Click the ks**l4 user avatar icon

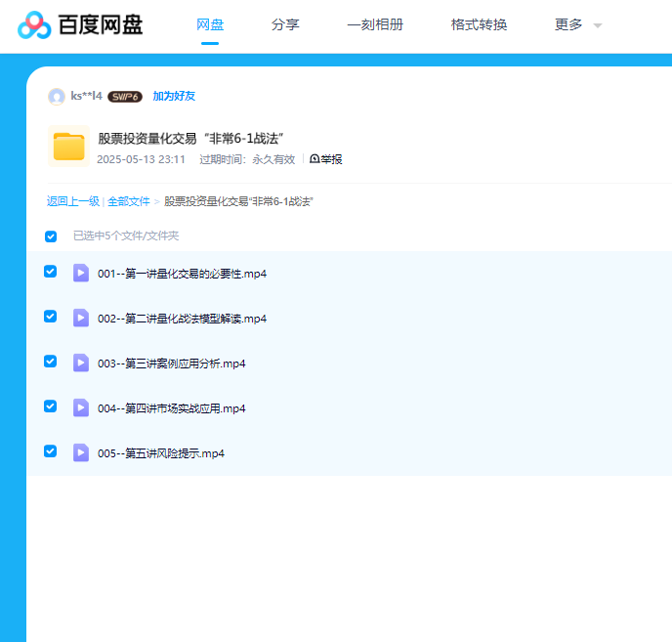pos(57,97)
